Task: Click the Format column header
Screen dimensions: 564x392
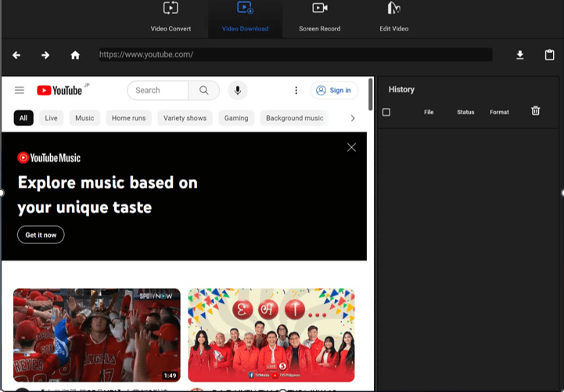Action: [x=499, y=112]
